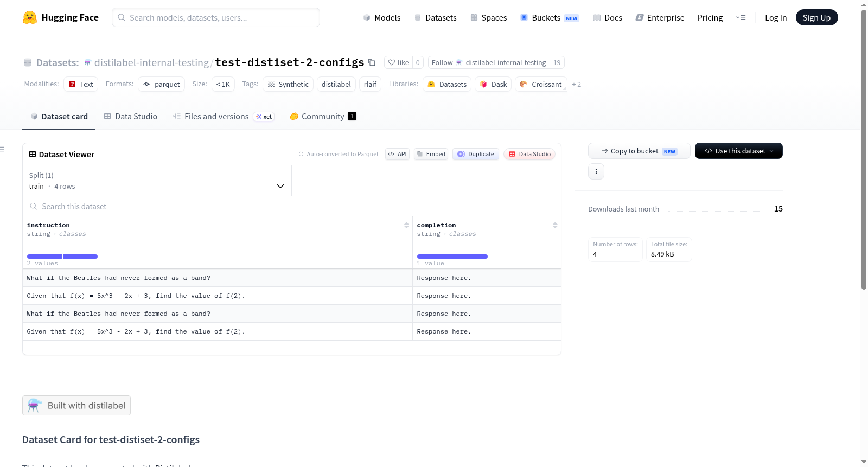Follow distilabel-internal-testing organization
The height and width of the screenshot is (467, 868).
click(489, 62)
